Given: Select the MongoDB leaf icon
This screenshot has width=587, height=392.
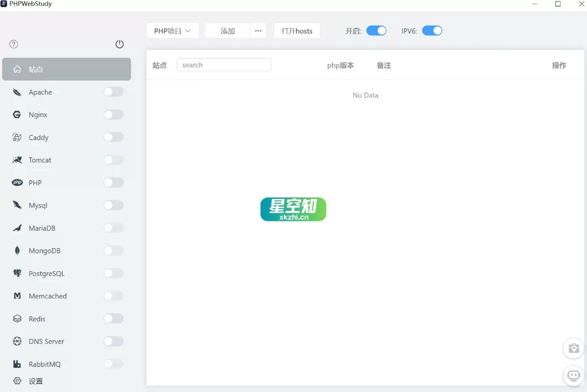Looking at the screenshot, I should [17, 250].
